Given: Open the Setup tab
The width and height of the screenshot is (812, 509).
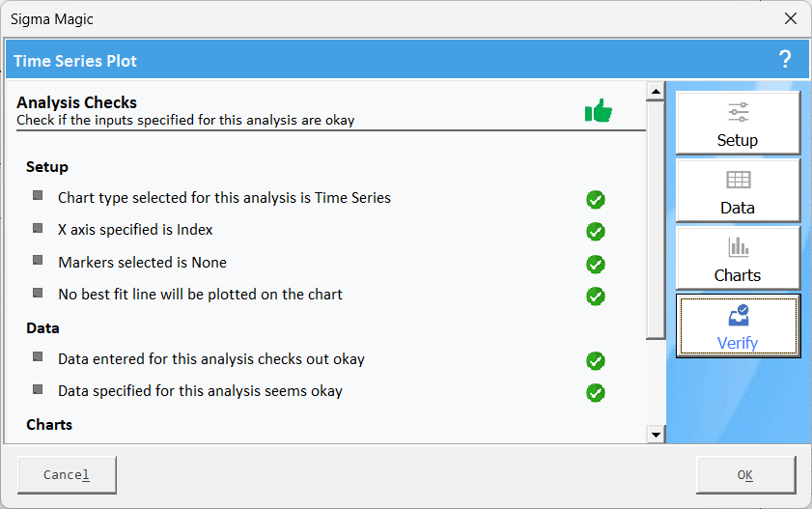Looking at the screenshot, I should point(738,124).
